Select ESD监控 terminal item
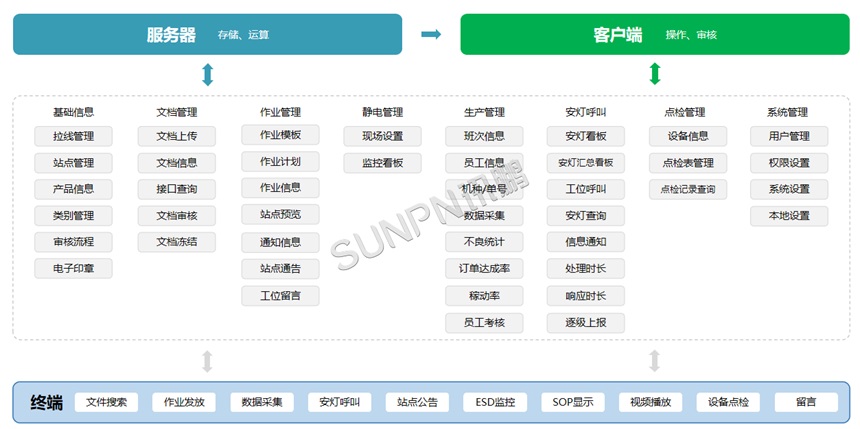Image resolution: width=860 pixels, height=429 pixels. (495, 402)
